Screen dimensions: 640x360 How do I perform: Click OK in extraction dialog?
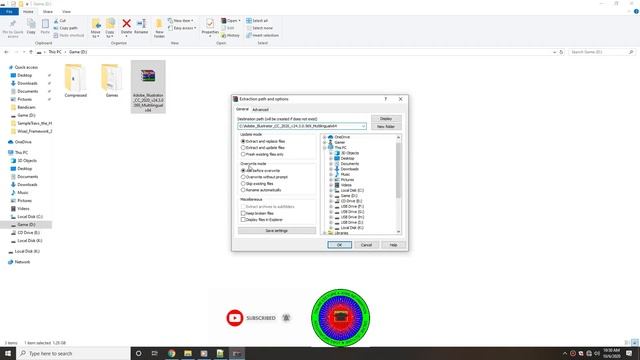click(x=339, y=245)
